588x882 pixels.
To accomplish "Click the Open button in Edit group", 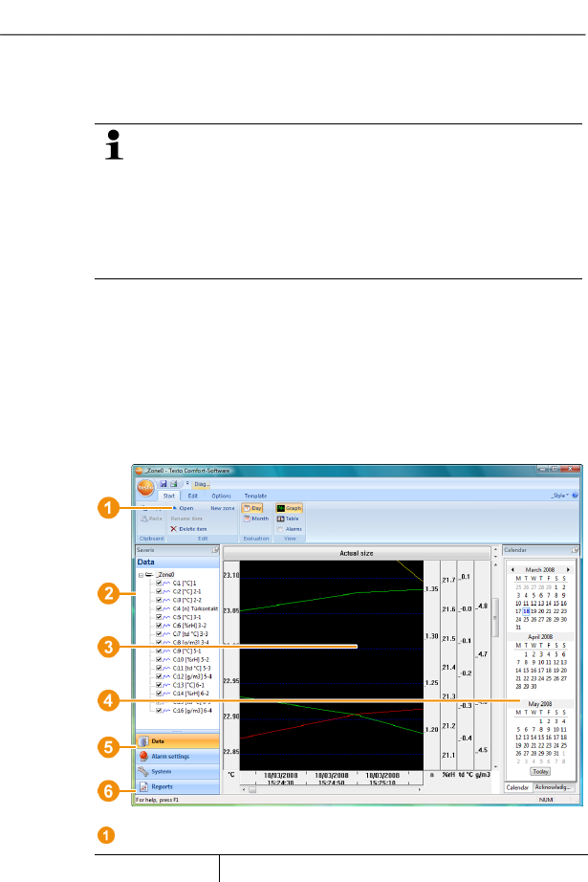I will pos(183,508).
